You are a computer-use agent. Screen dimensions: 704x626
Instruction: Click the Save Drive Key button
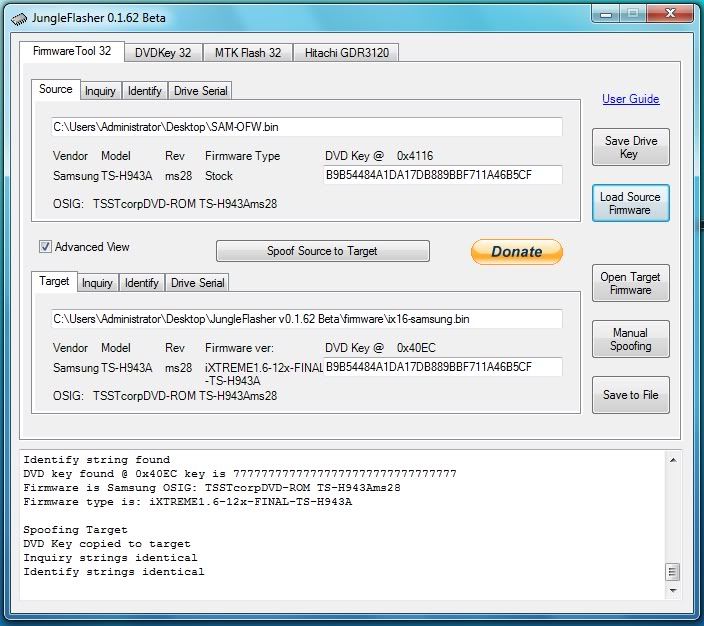(630, 147)
